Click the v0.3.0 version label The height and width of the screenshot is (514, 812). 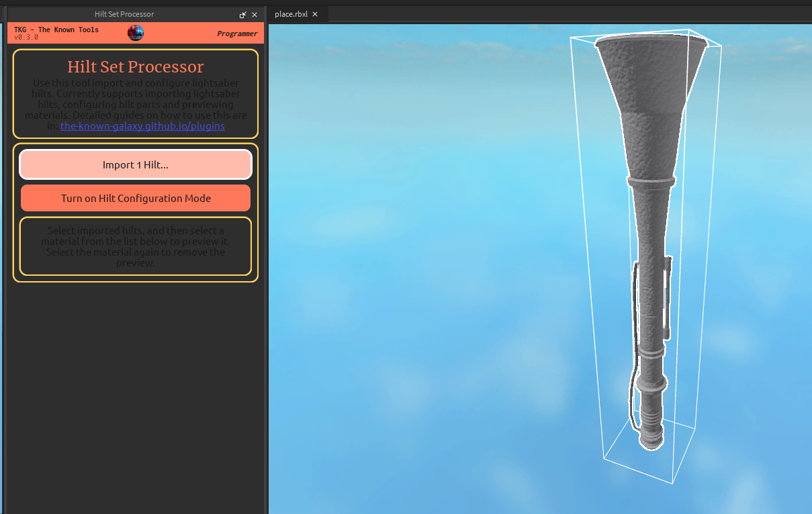click(26, 38)
